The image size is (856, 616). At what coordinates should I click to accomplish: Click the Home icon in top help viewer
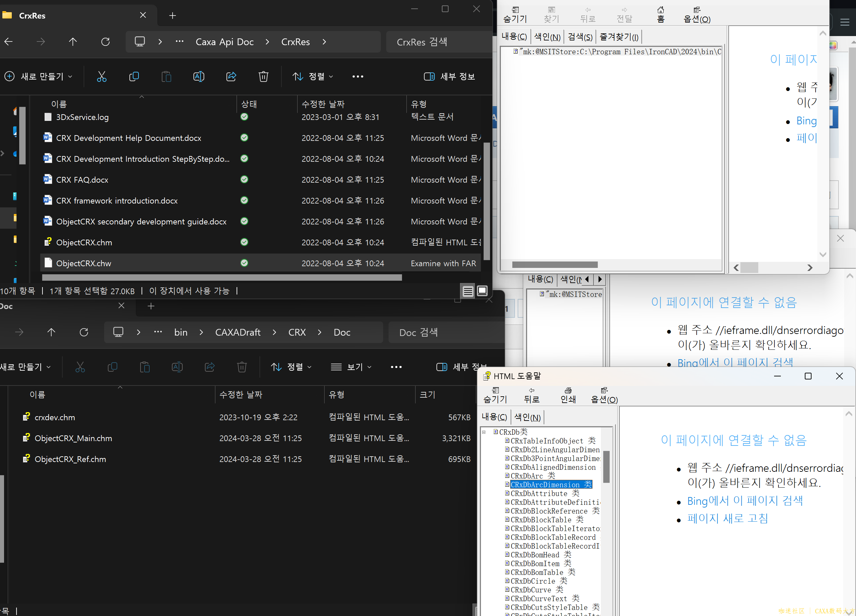click(661, 14)
